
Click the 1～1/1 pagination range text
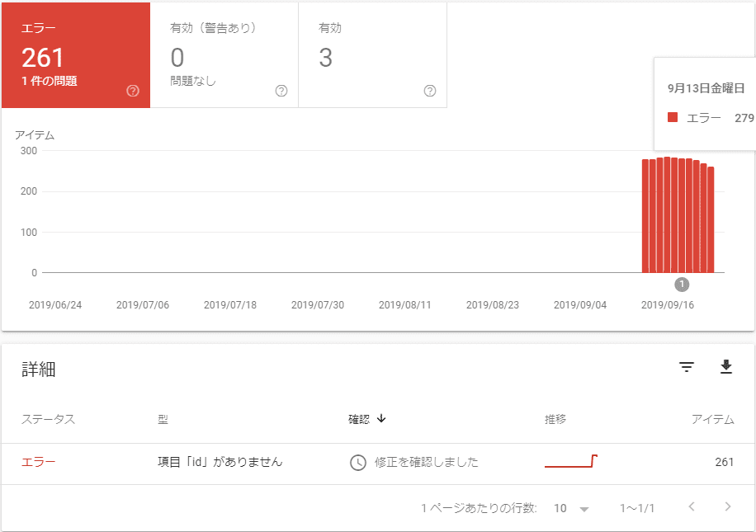click(x=637, y=508)
